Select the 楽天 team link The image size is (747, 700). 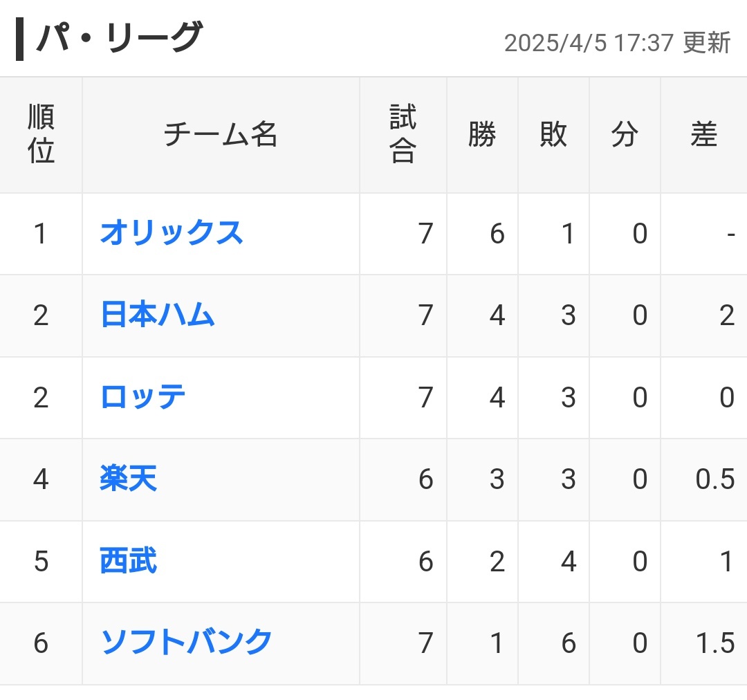pos(129,479)
